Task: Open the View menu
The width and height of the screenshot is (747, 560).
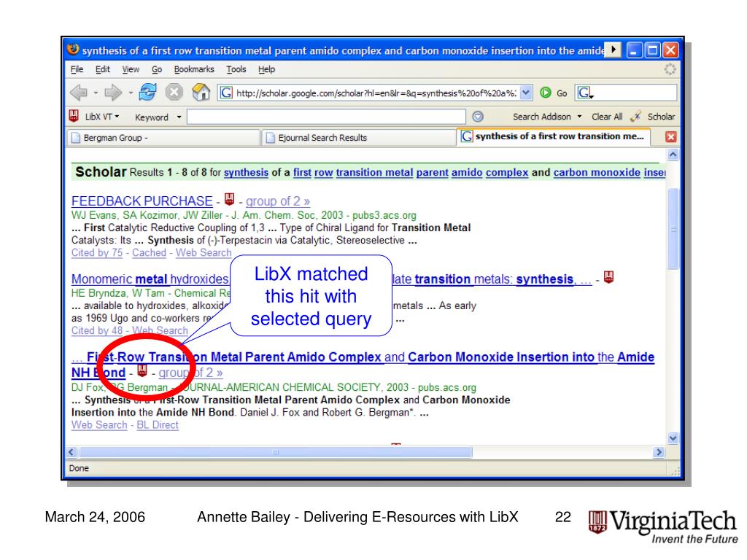Action: tap(131, 69)
